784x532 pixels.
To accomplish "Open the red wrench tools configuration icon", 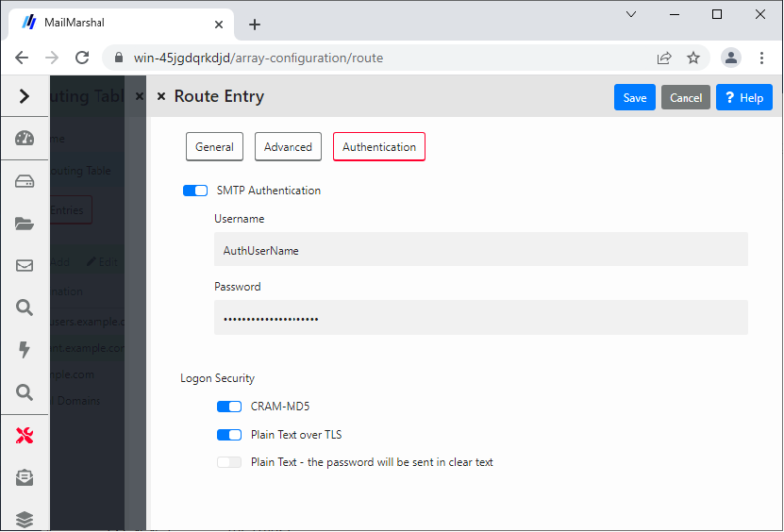I will 24,436.
